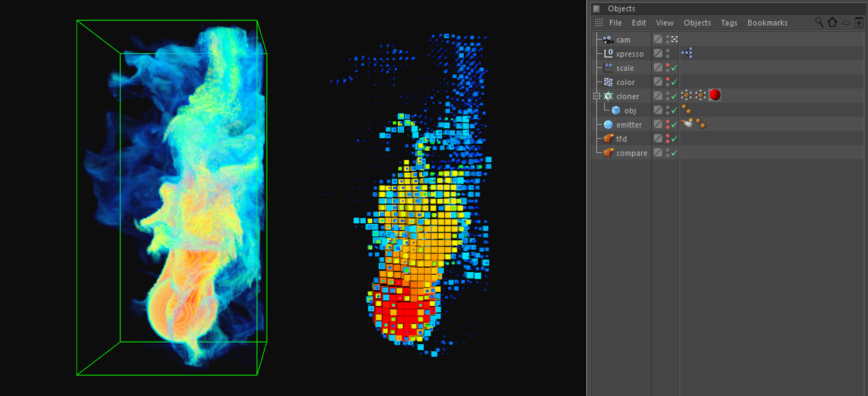Open the Objects menu
The height and width of the screenshot is (396, 868).
[x=697, y=23]
